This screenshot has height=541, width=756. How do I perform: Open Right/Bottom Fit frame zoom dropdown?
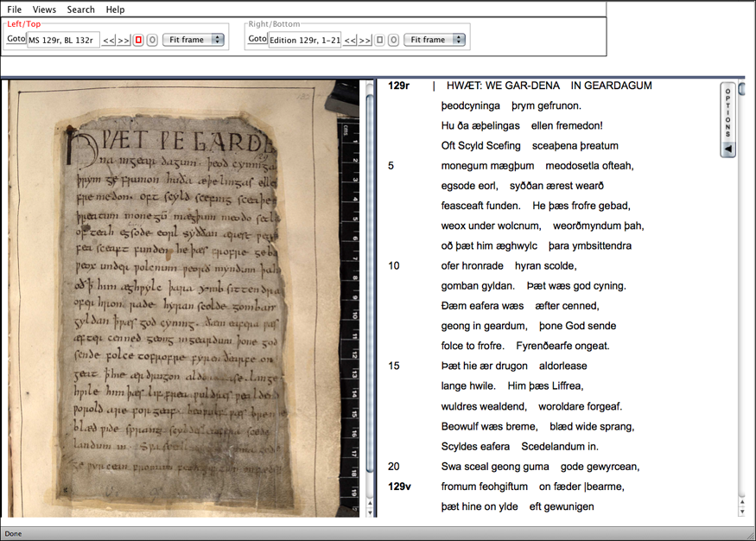pyautogui.click(x=435, y=40)
